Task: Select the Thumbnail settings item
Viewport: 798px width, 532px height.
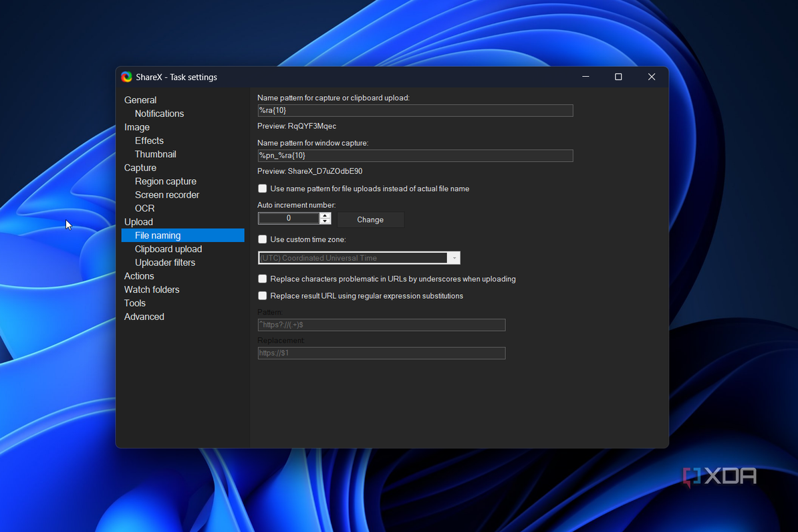Action: pyautogui.click(x=155, y=154)
